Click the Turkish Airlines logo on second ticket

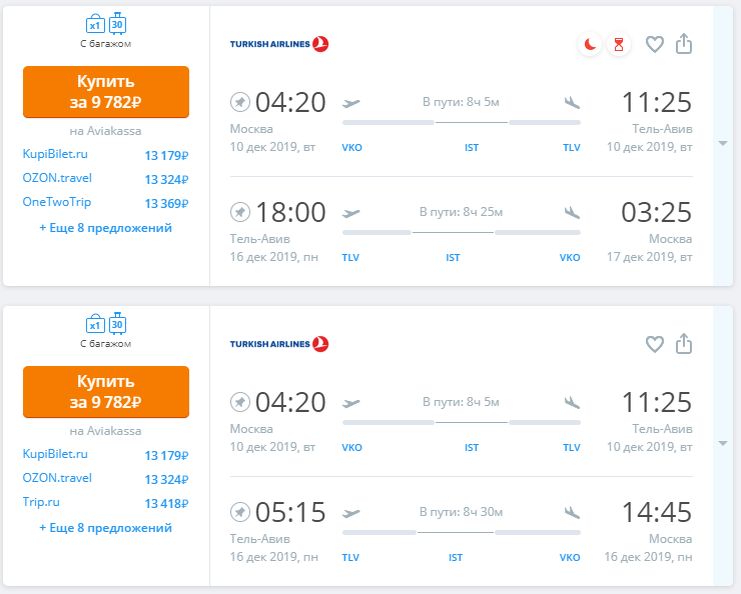tap(279, 344)
